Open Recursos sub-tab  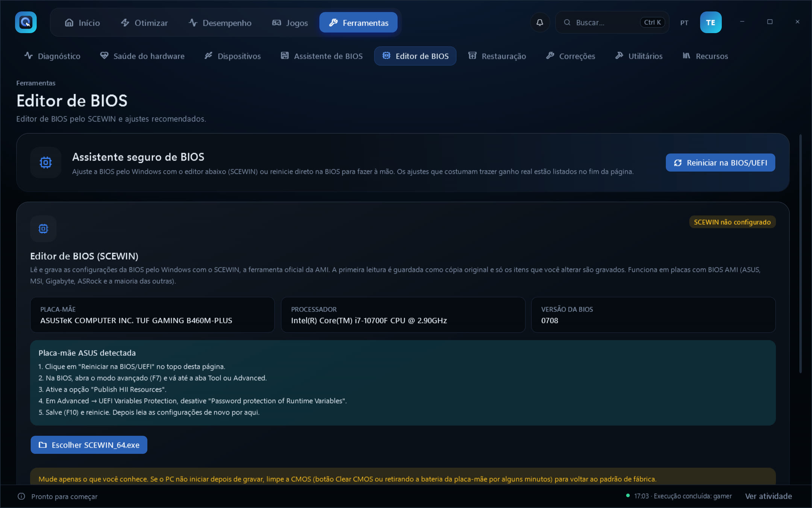point(706,56)
